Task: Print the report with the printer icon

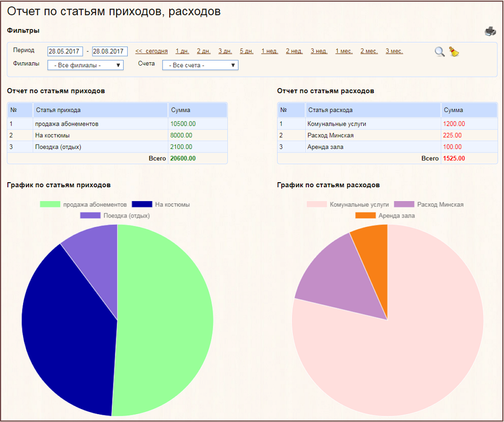Action: pyautogui.click(x=491, y=31)
